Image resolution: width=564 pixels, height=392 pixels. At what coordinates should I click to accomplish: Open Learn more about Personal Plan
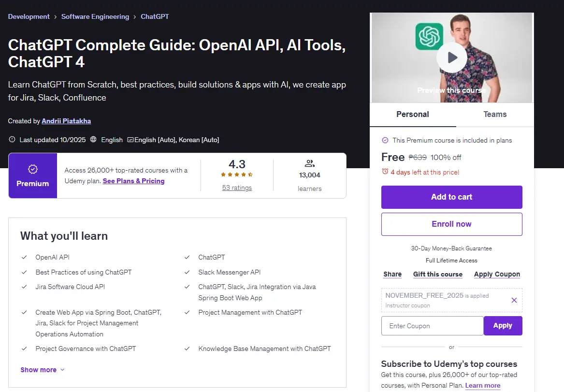tap(483, 386)
